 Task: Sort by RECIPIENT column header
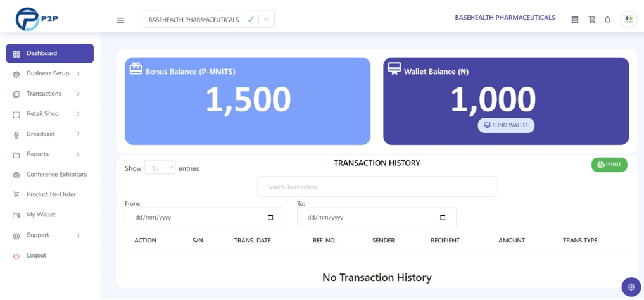click(445, 241)
